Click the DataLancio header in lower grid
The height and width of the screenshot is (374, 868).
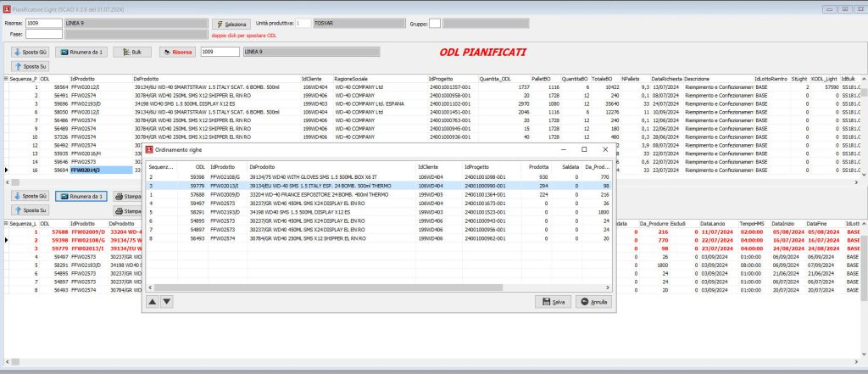point(719,223)
